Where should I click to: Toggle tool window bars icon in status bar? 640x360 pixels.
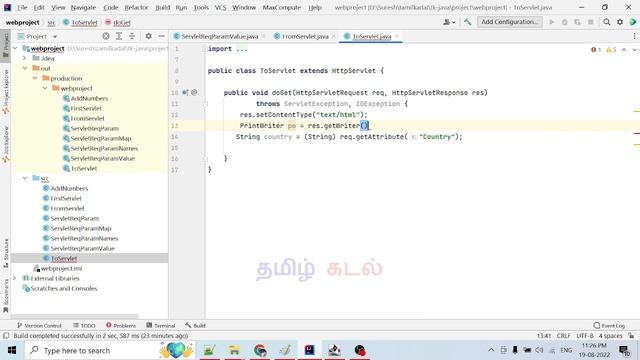tap(6, 336)
